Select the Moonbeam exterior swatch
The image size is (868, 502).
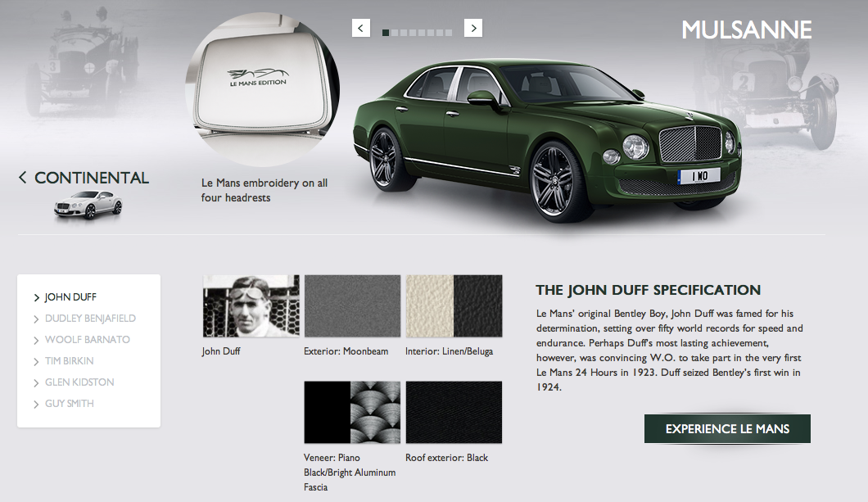(x=352, y=306)
